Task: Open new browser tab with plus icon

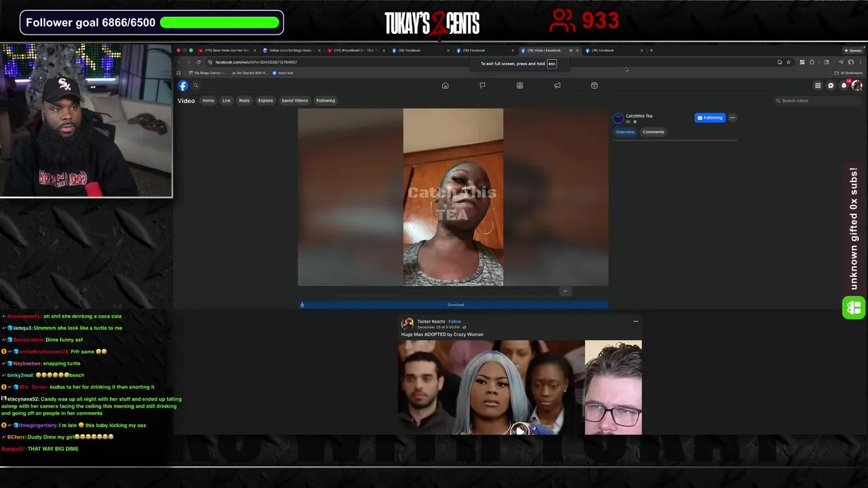Action: (651, 50)
